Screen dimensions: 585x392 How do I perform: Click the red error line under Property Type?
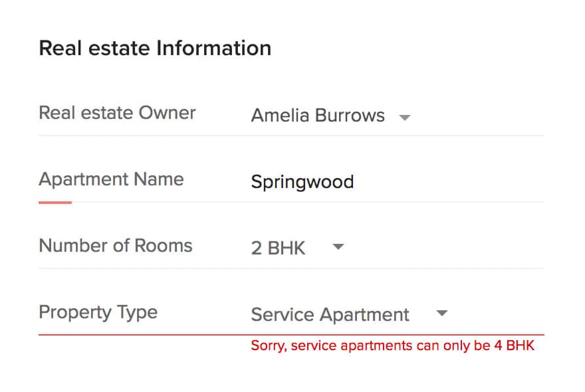pyautogui.click(x=291, y=335)
